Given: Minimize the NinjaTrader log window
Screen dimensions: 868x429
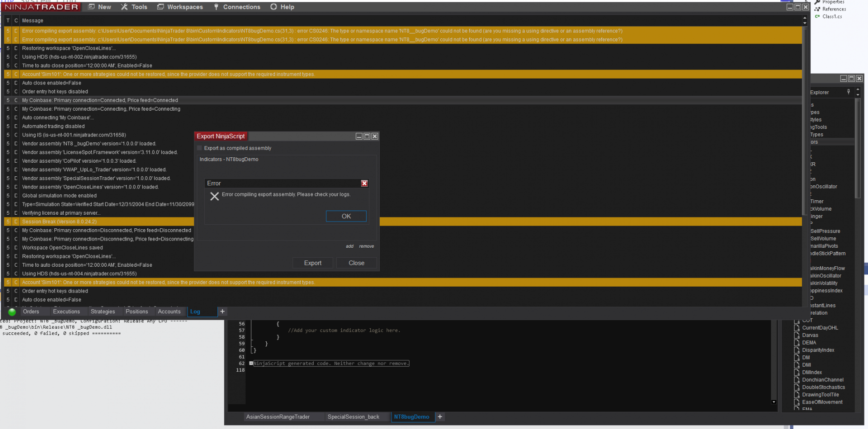Looking at the screenshot, I should [x=790, y=7].
